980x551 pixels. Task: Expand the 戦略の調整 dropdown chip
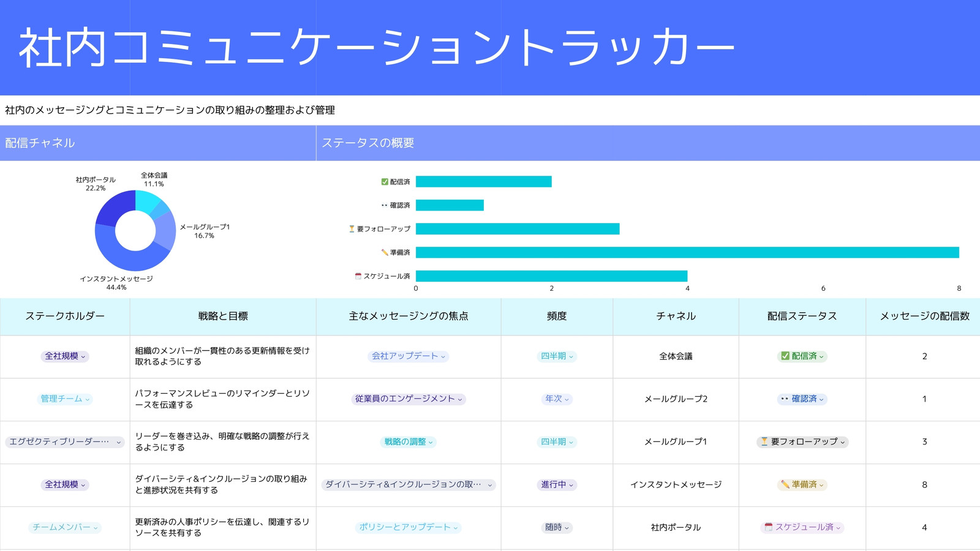409,441
